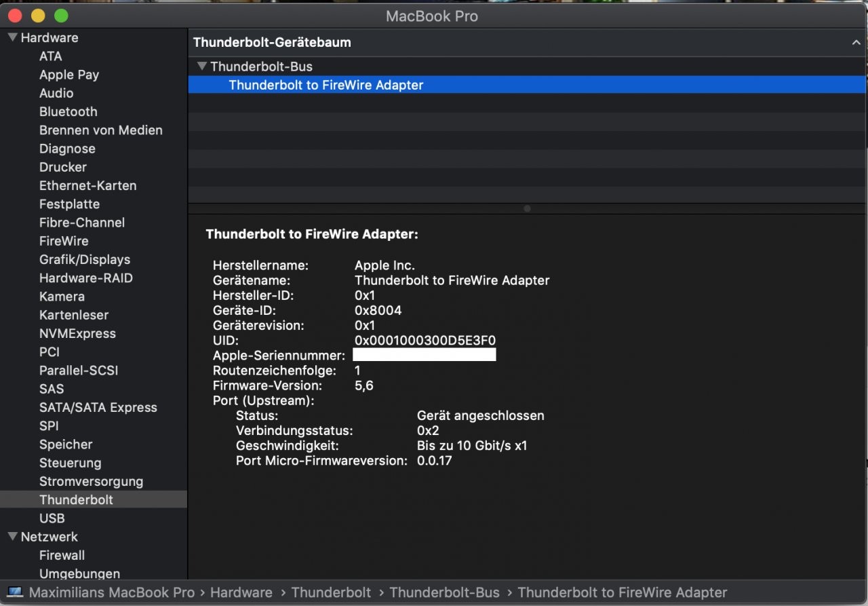Screen dimensions: 868x606
Task: Click the Herstellername value Apple Inc.
Action: pos(384,265)
